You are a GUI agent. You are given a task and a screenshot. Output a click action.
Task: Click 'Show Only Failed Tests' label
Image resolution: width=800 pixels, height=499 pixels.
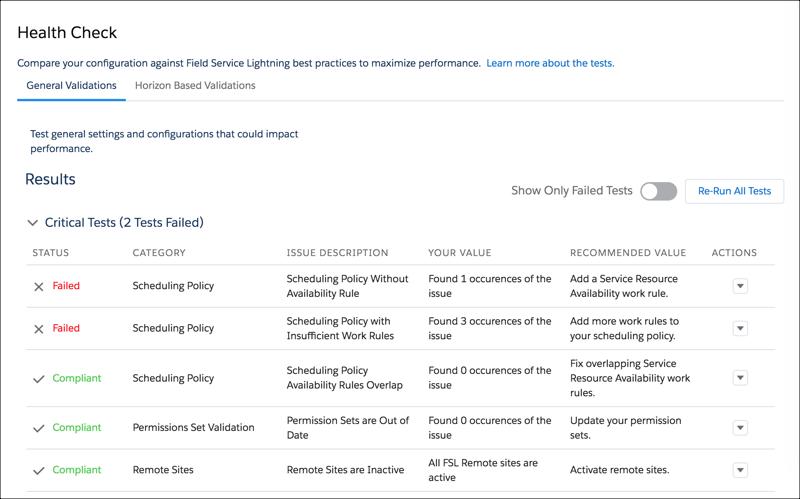pos(571,191)
